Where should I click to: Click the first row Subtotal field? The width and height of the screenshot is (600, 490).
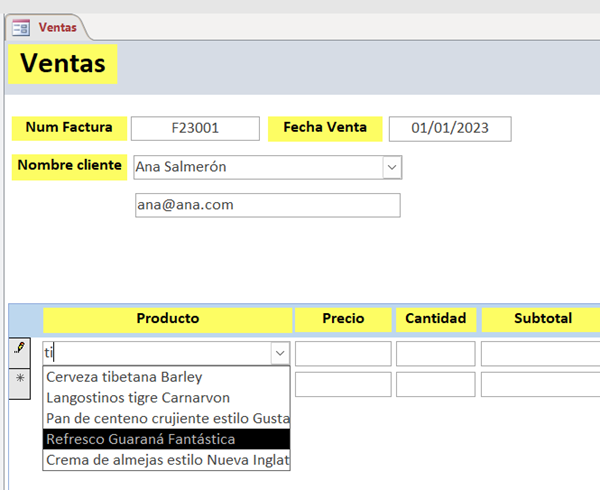pos(540,353)
